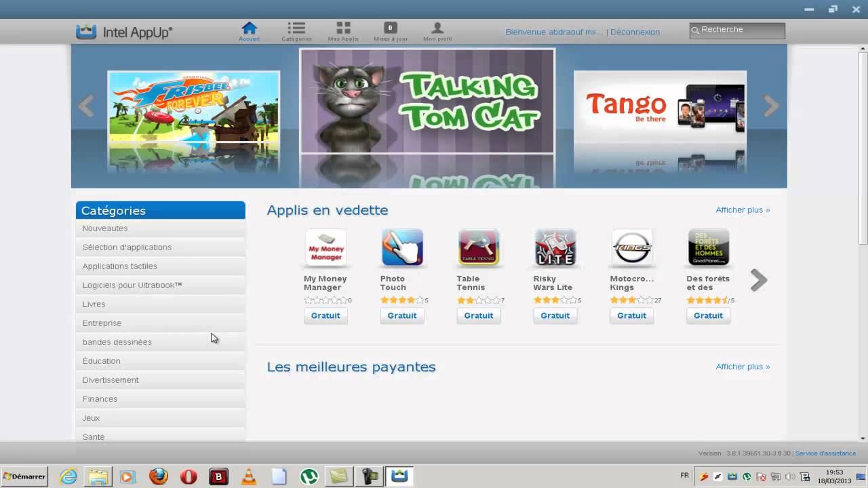This screenshot has width=868, height=488.
Task: Open Mes Applis grid icon
Action: [x=343, y=28]
